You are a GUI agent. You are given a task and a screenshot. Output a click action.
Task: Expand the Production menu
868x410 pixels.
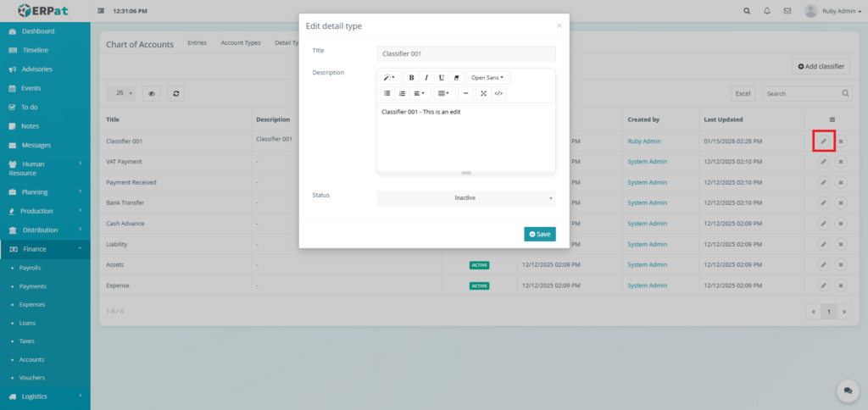[x=46, y=211]
